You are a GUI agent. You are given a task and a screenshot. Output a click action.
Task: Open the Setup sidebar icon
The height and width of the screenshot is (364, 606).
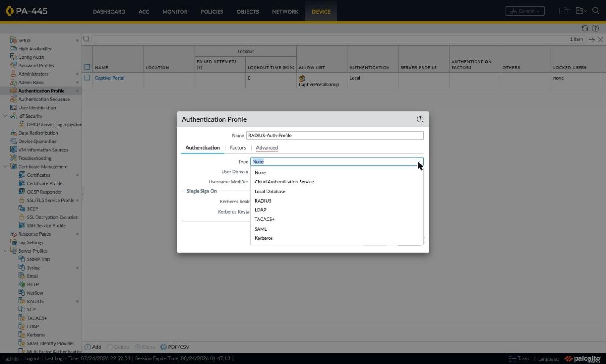click(13, 40)
